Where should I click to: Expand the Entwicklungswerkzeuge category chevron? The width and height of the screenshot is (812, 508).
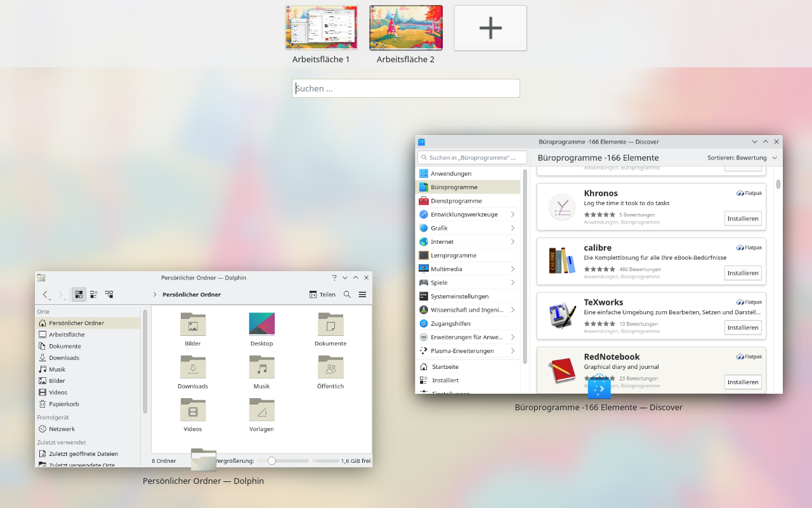coord(513,215)
